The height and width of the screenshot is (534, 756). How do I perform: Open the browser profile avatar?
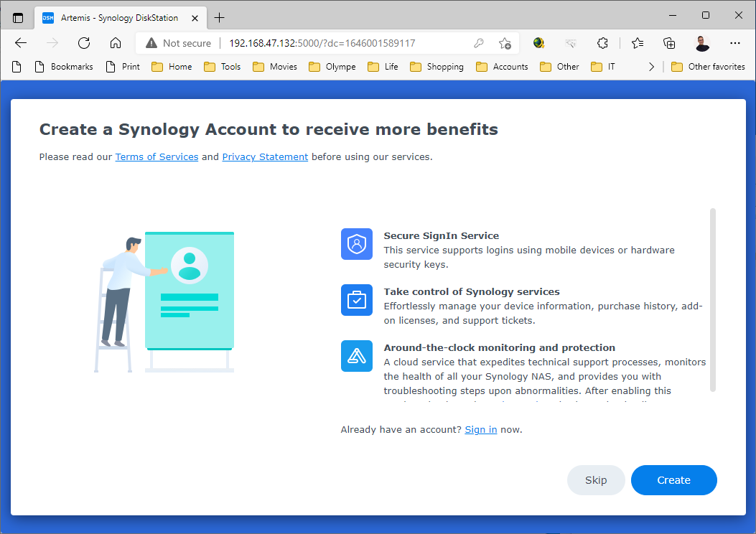[702, 43]
